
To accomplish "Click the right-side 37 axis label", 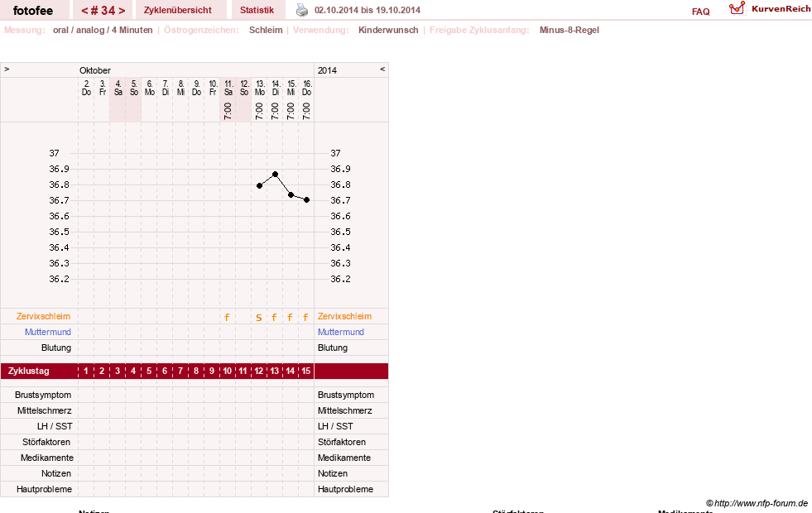I will coord(335,153).
